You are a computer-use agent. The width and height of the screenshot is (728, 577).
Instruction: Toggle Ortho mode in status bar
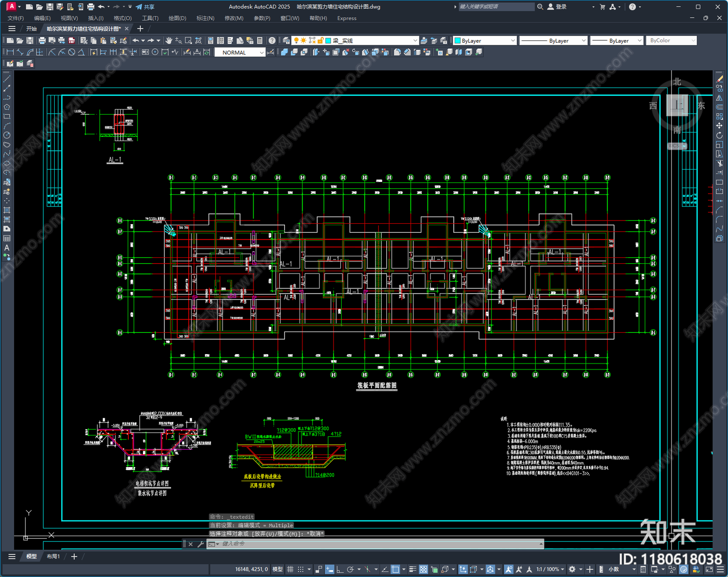(339, 569)
